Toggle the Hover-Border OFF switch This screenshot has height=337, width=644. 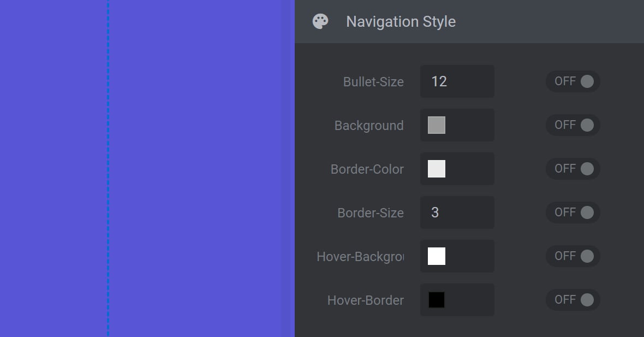click(573, 300)
